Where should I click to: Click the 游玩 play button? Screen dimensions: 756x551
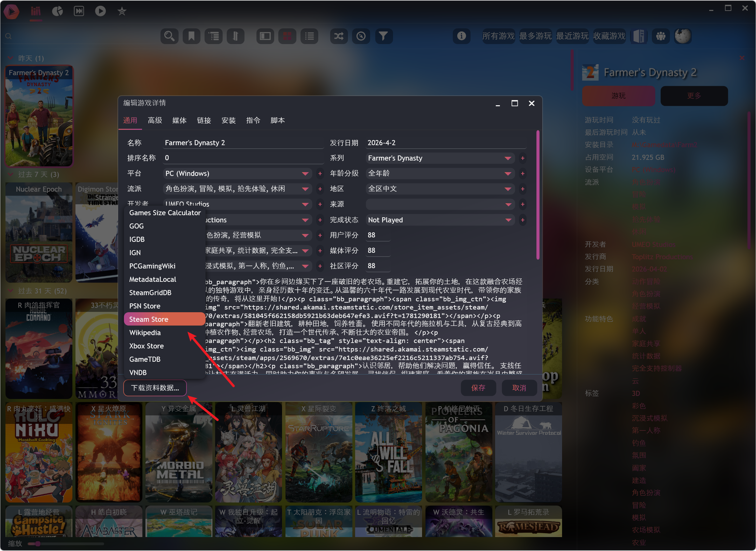click(618, 96)
